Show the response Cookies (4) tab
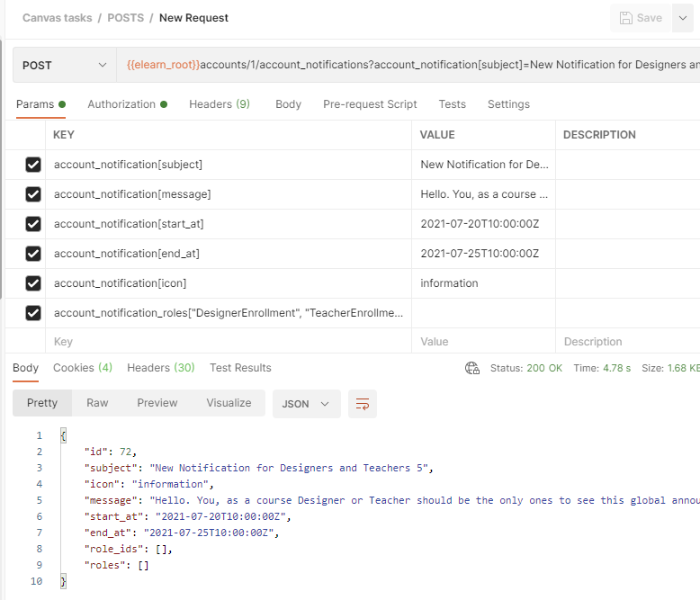This screenshot has width=700, height=600. click(x=82, y=368)
